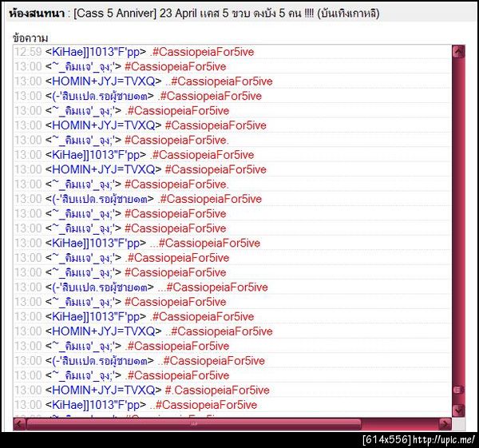
Task: Click the horizontal scrollbar thumb
Action: [x=194, y=424]
